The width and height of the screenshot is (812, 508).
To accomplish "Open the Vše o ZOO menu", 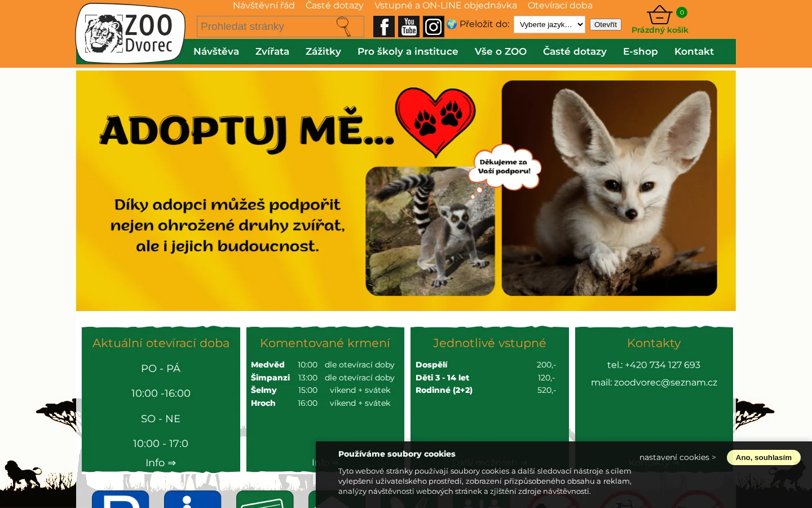I will point(501,51).
